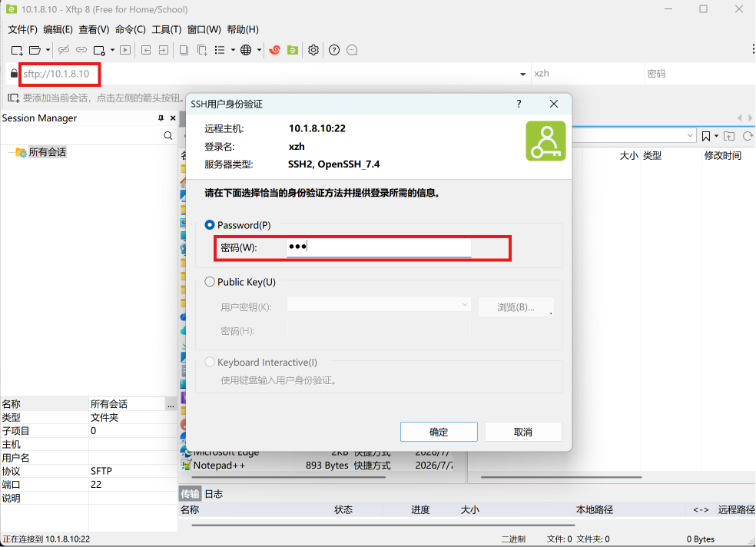The width and height of the screenshot is (756, 547).
Task: Click the ellipsis button beside 所有会话
Action: (171, 404)
